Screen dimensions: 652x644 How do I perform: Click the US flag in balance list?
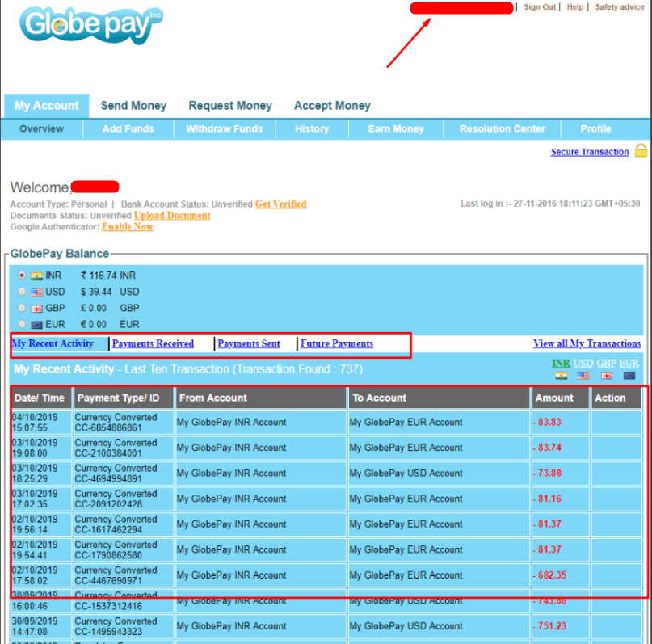[x=36, y=293]
